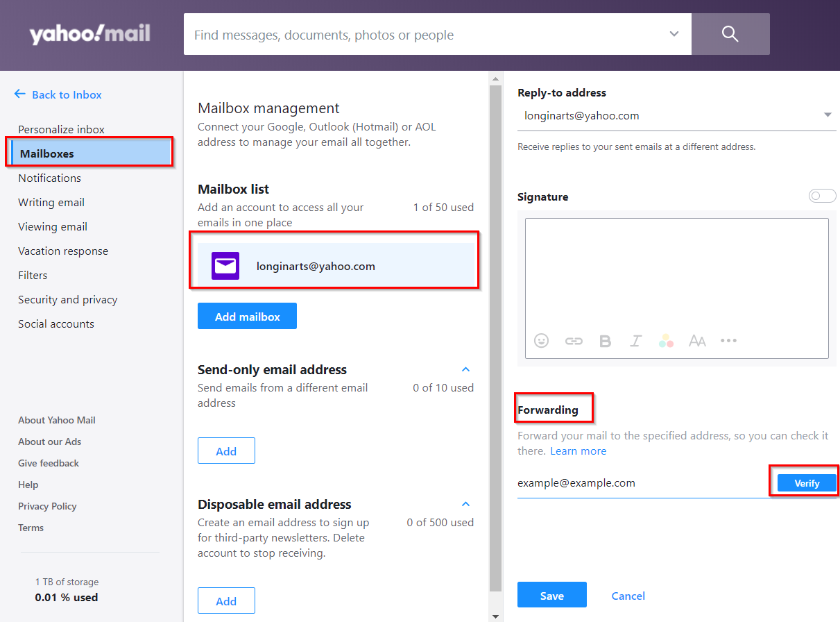The height and width of the screenshot is (622, 840).
Task: Insert an emoji in the signature
Action: (x=542, y=340)
